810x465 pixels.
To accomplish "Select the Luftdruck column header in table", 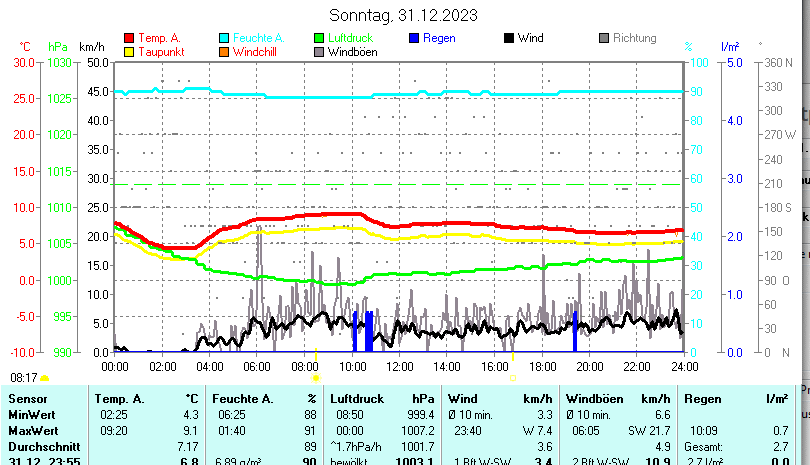I will coord(356,399).
